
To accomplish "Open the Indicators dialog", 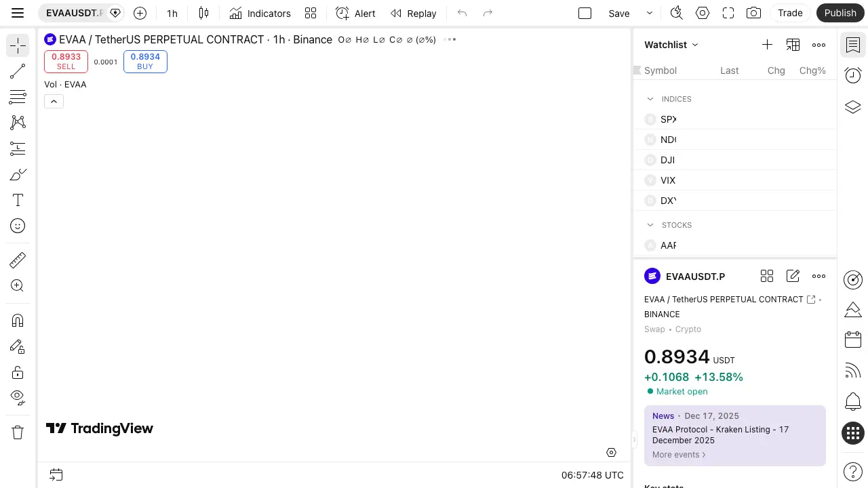I will click(260, 13).
